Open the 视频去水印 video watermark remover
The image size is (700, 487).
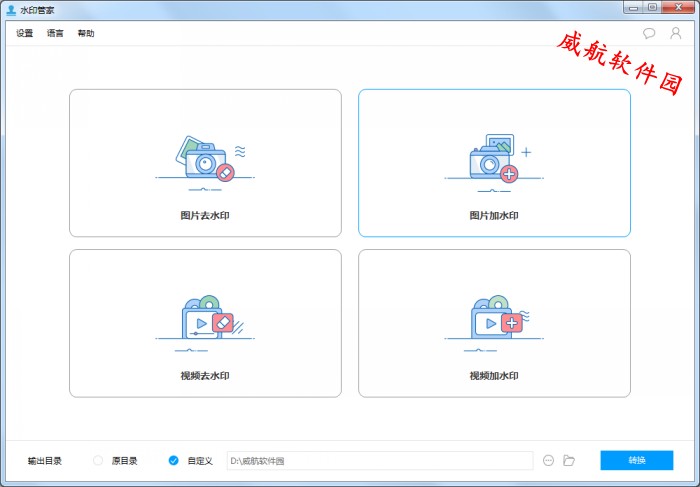(x=205, y=323)
